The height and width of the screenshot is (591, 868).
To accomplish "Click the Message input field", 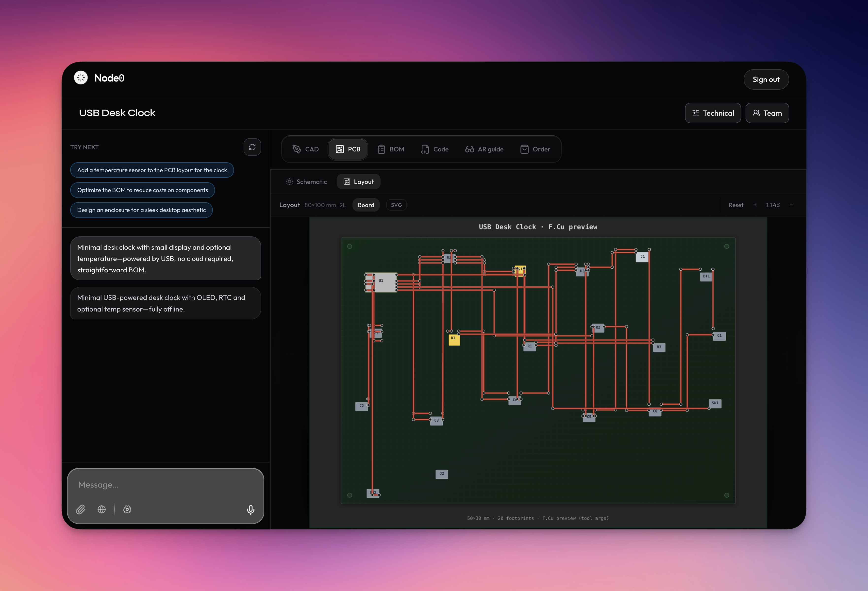I will point(165,485).
